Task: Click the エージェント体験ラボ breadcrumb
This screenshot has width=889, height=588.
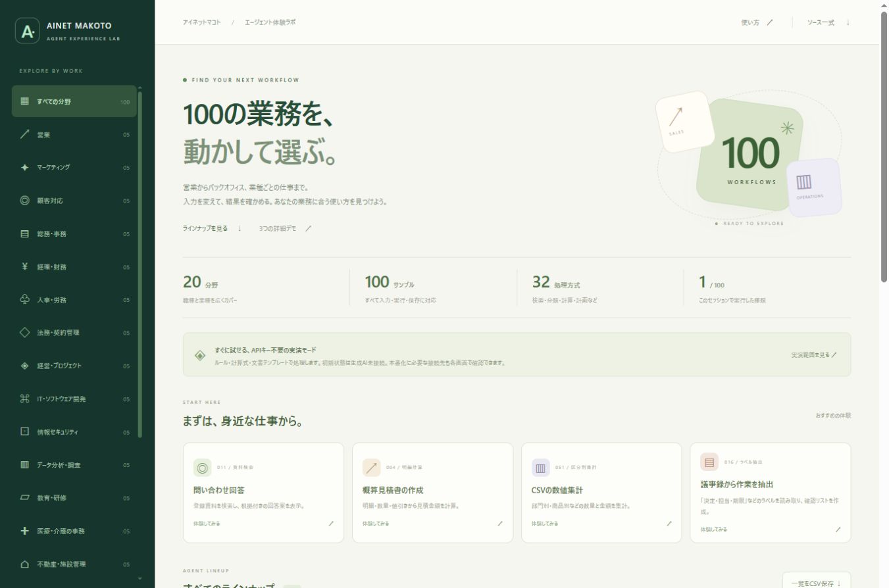Action: [270, 22]
